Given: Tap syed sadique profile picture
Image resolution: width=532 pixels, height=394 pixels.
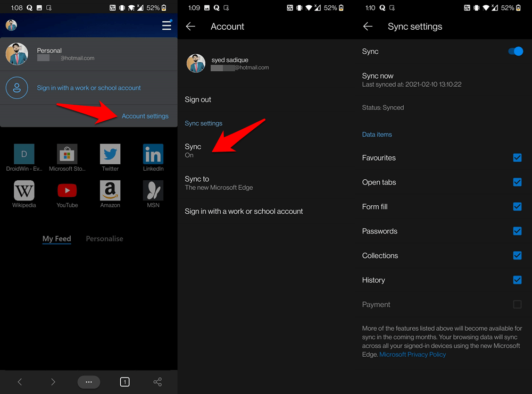Looking at the screenshot, I should [196, 63].
